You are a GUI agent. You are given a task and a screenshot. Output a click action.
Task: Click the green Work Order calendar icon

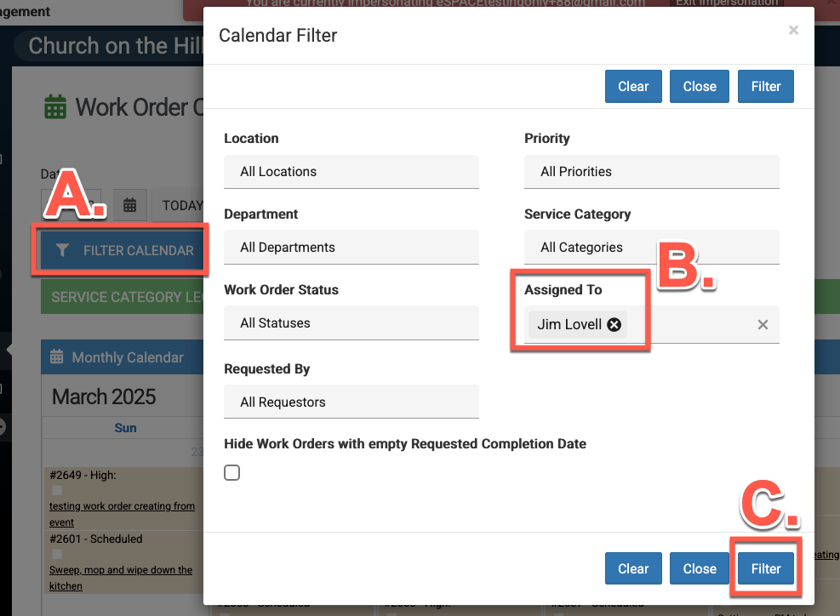[55, 108]
